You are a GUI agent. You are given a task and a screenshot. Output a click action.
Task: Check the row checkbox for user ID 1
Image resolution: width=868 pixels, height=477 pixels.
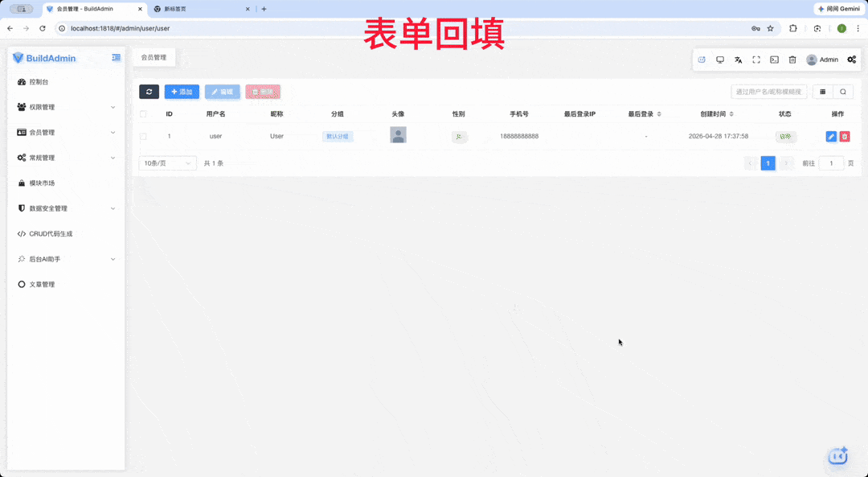point(143,136)
